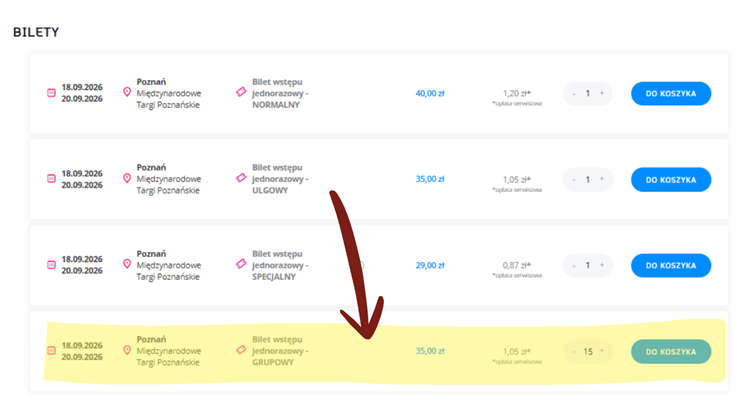The image size is (748, 417).
Task: Click calendar icon in NORMALNY ticket row
Action: (x=51, y=94)
